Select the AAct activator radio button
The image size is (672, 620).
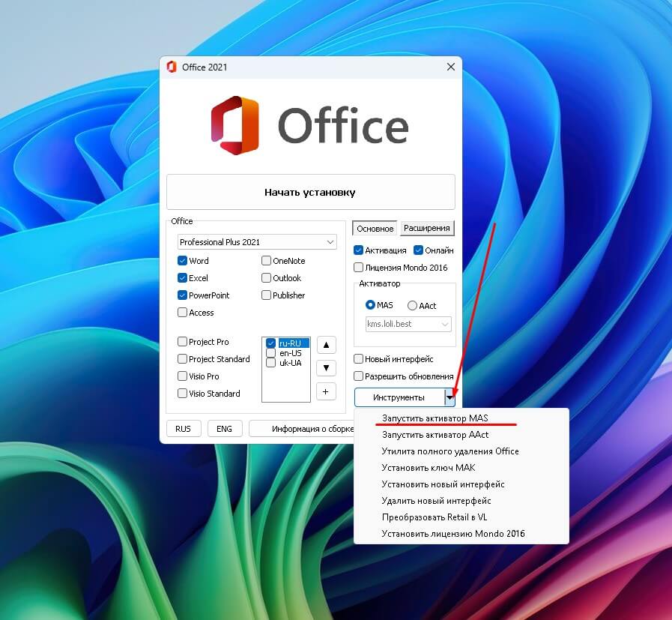tap(412, 305)
